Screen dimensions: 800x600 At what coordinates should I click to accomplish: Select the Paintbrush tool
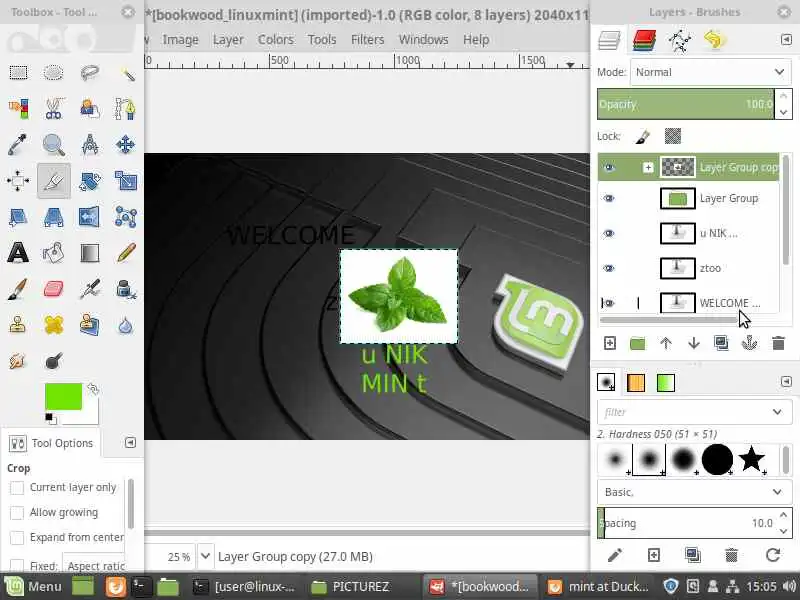pyautogui.click(x=18, y=289)
